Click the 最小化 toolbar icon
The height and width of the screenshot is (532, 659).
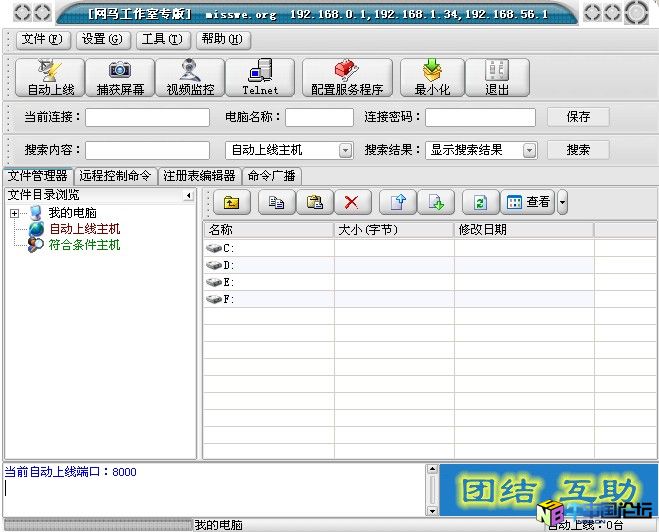(x=432, y=77)
